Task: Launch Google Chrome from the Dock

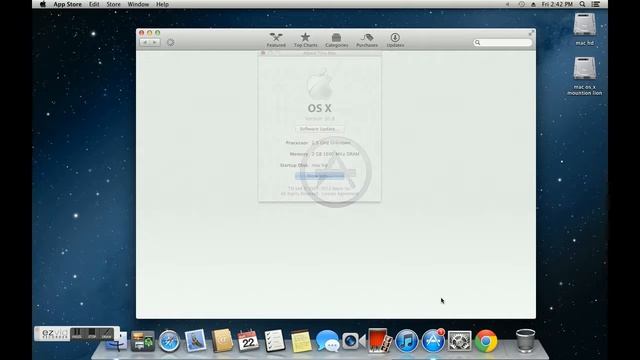Action: (486, 341)
